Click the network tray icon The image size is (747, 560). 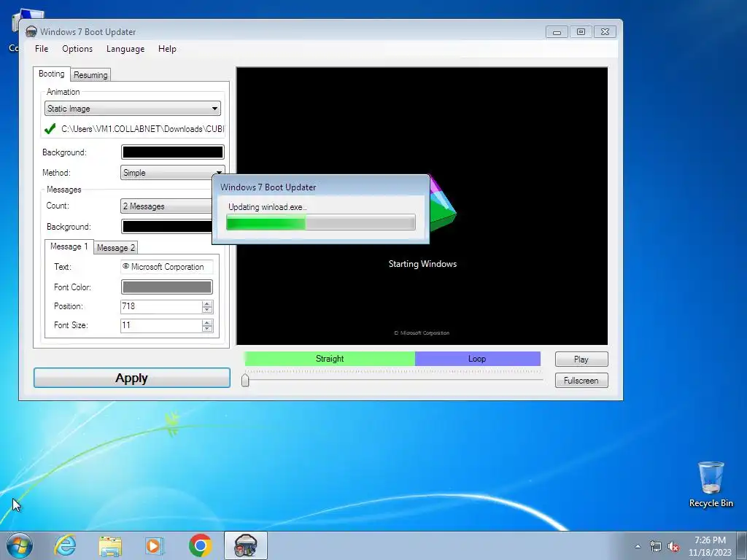(x=656, y=546)
